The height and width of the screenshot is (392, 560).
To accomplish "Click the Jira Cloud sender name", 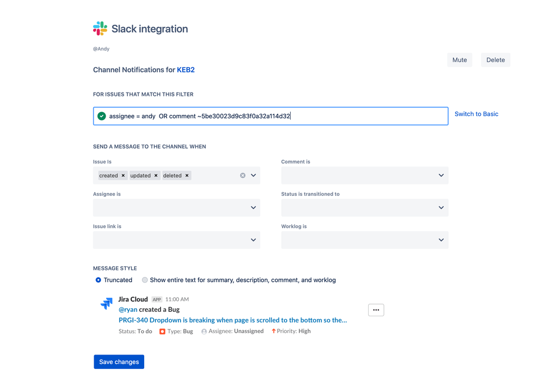I will (133, 299).
